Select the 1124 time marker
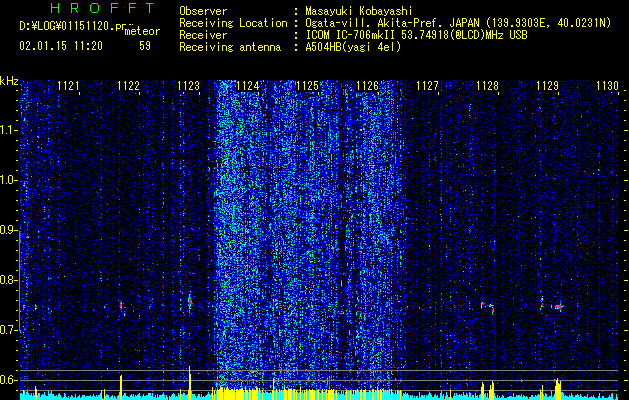This screenshot has width=629, height=400. point(248,86)
